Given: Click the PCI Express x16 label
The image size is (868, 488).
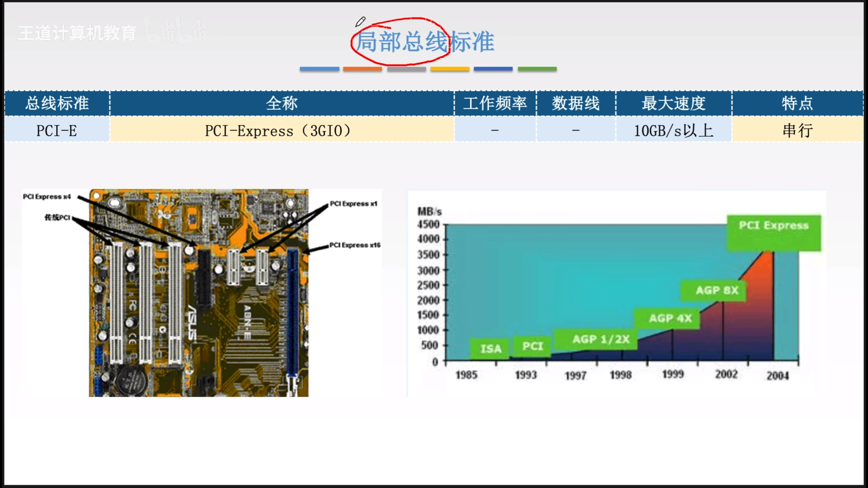Looking at the screenshot, I should point(355,245).
